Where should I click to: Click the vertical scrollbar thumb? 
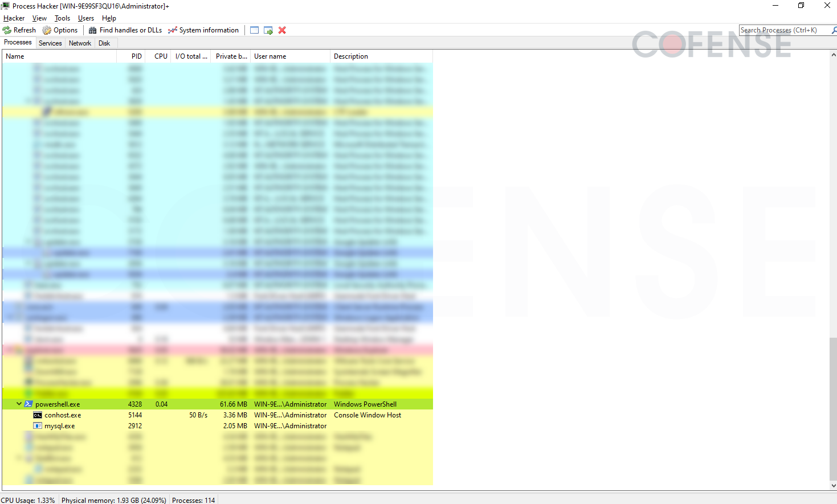point(834,409)
